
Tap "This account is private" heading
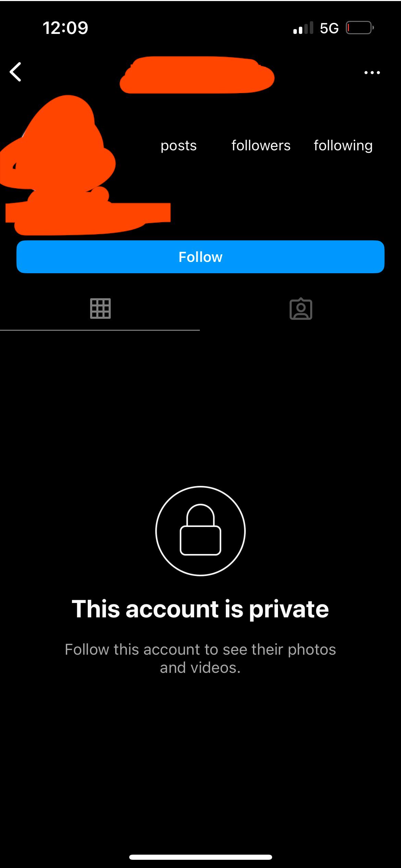(200, 609)
